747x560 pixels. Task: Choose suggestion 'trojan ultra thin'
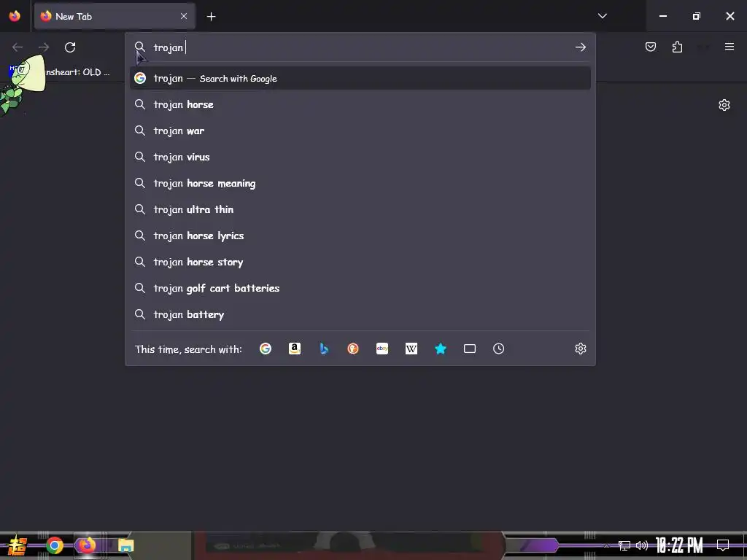[360, 209]
